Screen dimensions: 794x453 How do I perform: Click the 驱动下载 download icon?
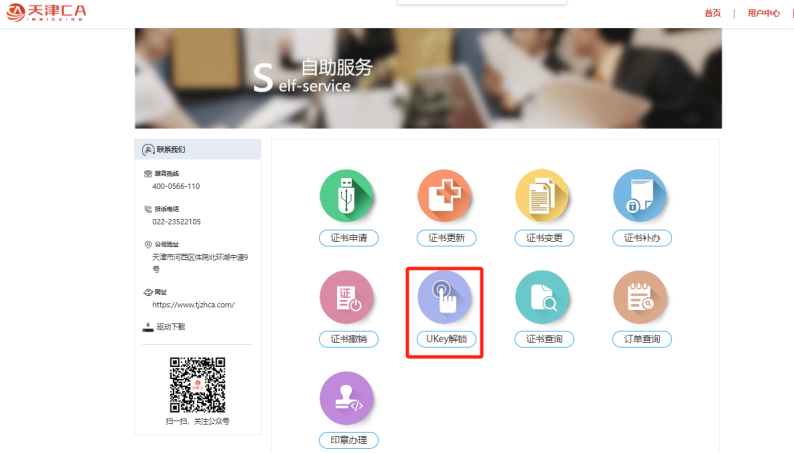(148, 327)
